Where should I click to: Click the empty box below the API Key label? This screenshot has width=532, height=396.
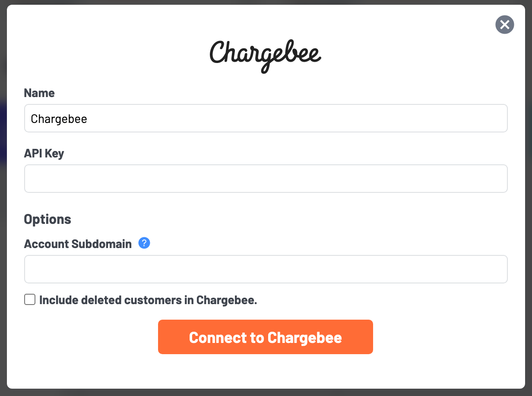266,179
